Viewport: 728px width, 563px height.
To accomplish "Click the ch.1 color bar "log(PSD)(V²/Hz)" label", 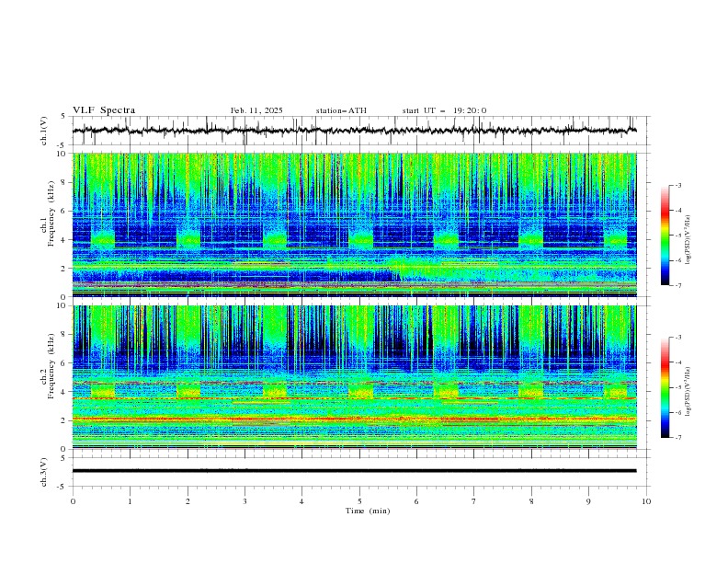I will point(688,240).
